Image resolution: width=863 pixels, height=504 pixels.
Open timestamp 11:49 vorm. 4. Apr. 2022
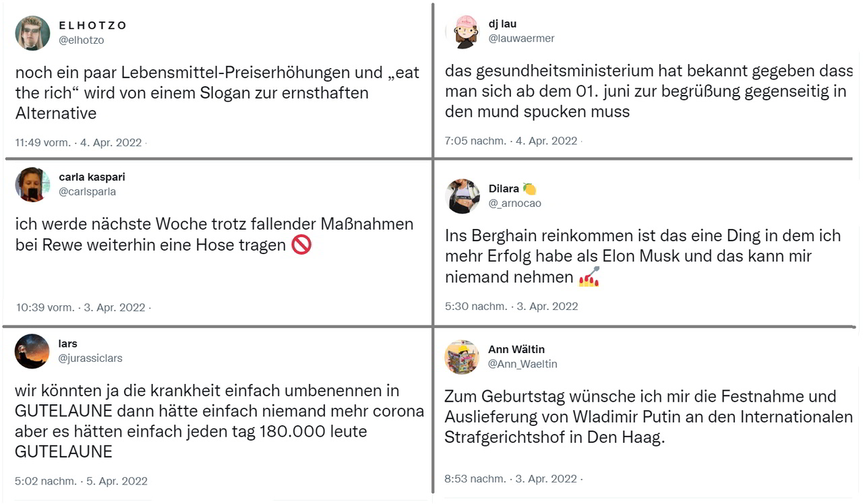pyautogui.click(x=79, y=142)
